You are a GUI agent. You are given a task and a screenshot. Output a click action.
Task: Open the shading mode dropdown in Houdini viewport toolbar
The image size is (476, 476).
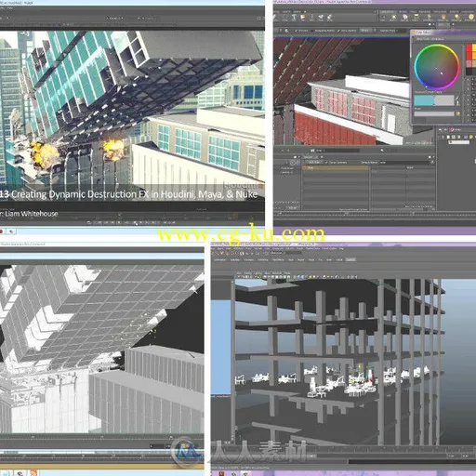365,31
